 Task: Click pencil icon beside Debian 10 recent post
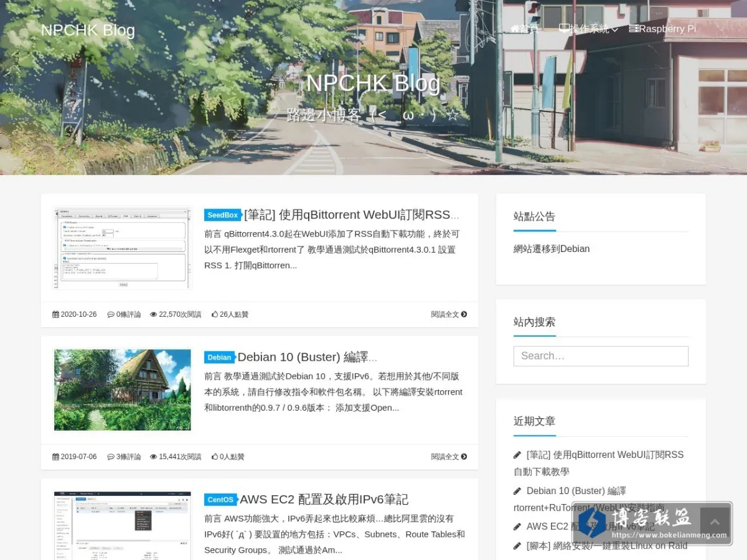point(517,491)
